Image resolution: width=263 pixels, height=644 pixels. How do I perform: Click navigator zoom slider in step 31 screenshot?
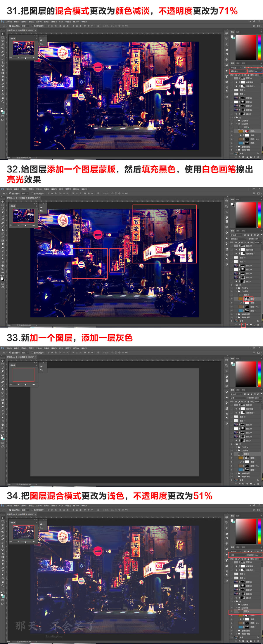pyautogui.click(x=26, y=58)
